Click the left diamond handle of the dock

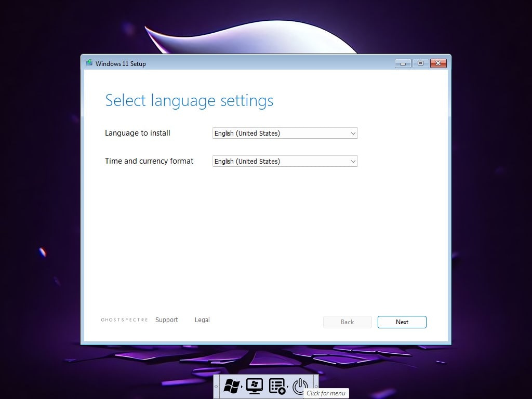(216, 387)
